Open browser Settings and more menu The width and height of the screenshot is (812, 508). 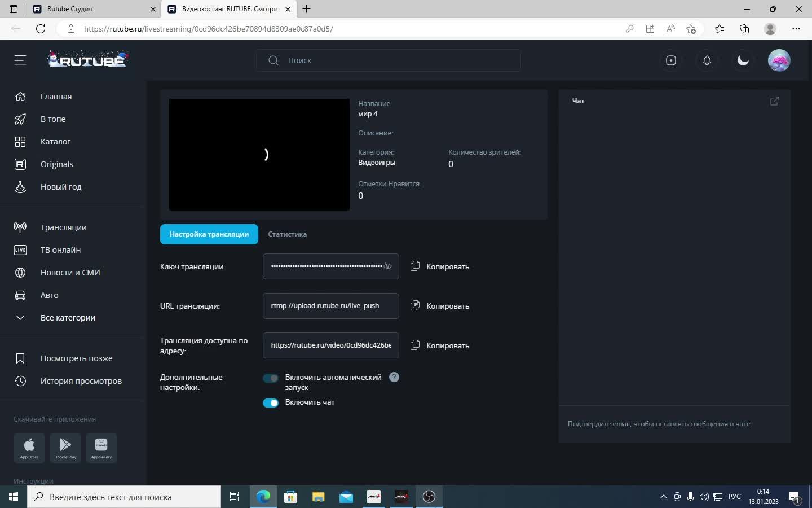coord(796,29)
